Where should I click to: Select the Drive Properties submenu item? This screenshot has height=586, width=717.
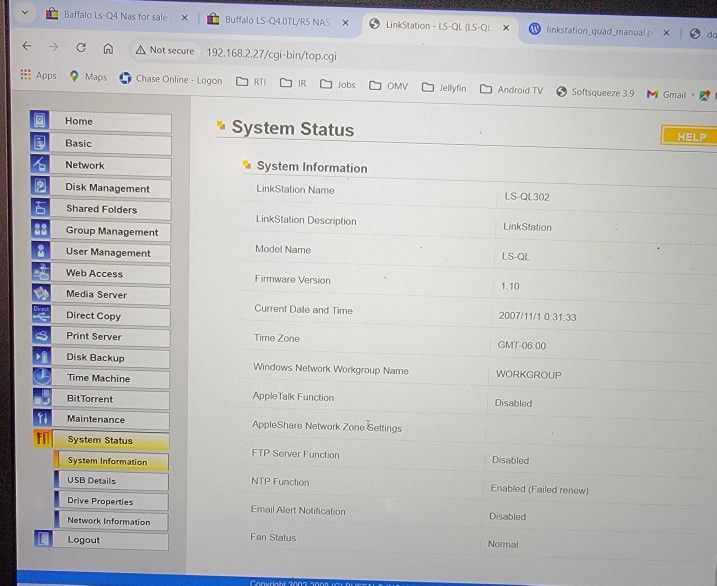pos(111,501)
